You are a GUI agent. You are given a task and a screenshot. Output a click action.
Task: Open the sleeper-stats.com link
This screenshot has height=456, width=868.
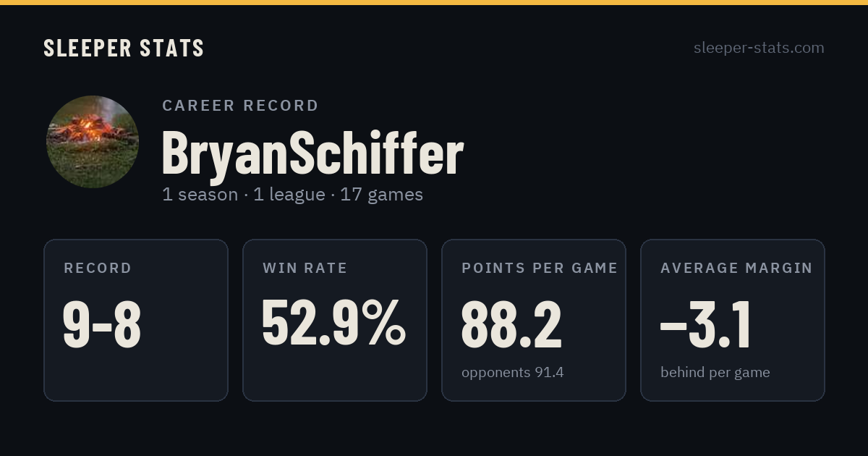[x=759, y=48]
